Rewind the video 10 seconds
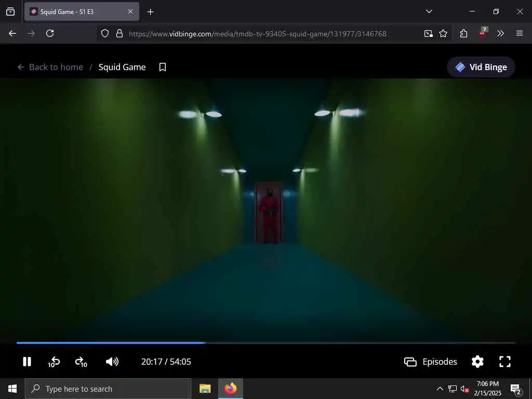Image resolution: width=532 pixels, height=399 pixels. (x=54, y=362)
